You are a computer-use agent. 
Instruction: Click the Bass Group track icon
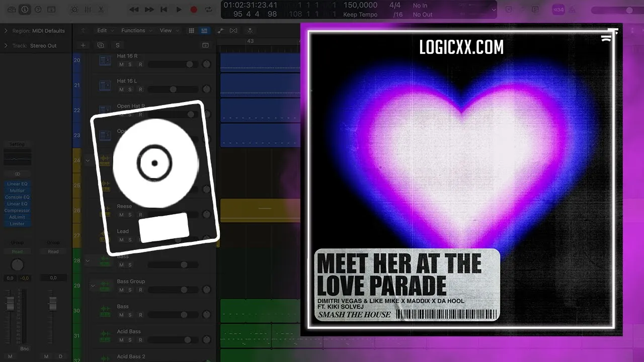(105, 286)
